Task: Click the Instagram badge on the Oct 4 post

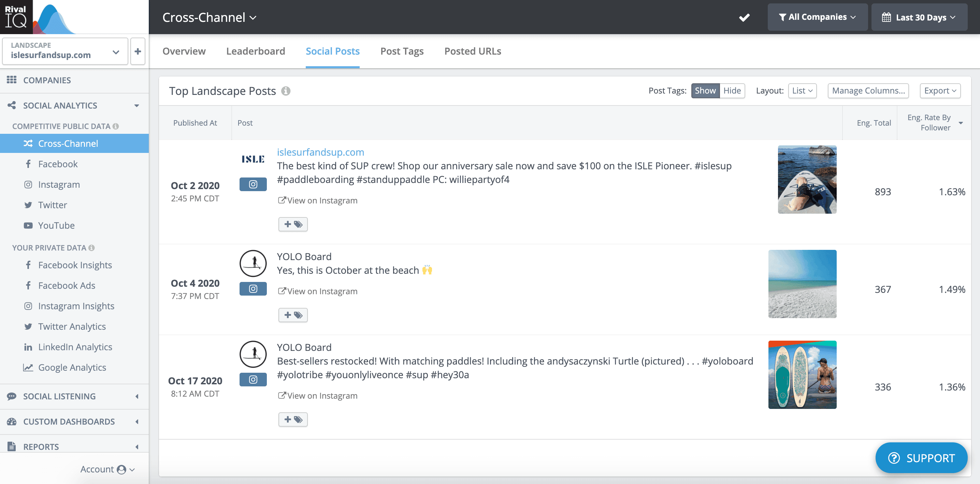Action: coord(253,289)
